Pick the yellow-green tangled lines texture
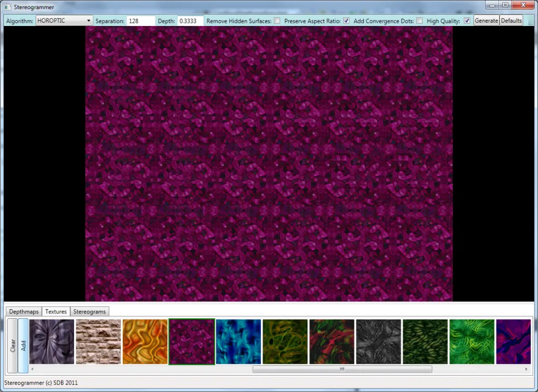The width and height of the screenshot is (538, 392). (285, 342)
